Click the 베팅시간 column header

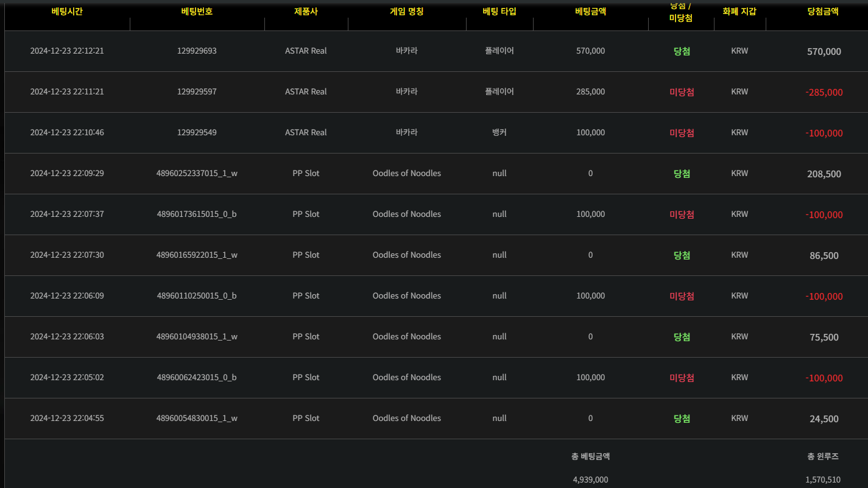click(x=67, y=11)
